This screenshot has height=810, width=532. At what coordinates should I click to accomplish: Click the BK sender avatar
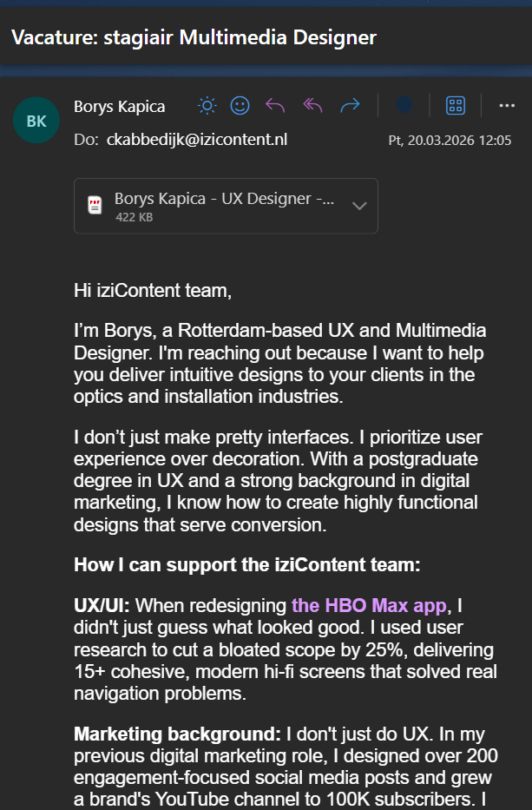click(36, 122)
